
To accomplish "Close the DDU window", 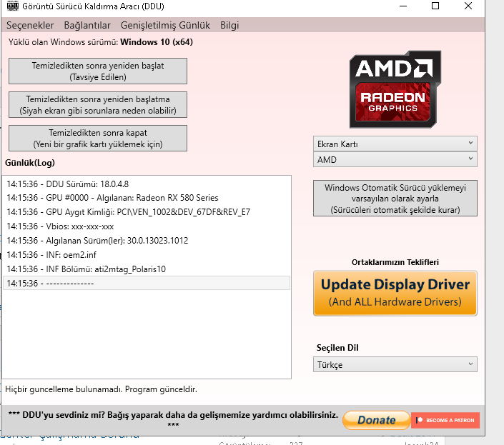I will (x=468, y=6).
